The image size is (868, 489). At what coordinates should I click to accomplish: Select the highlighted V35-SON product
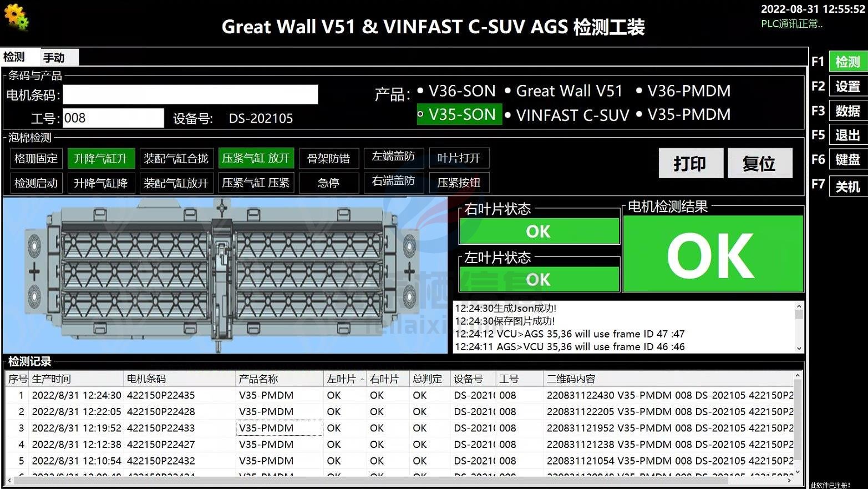[x=459, y=114]
